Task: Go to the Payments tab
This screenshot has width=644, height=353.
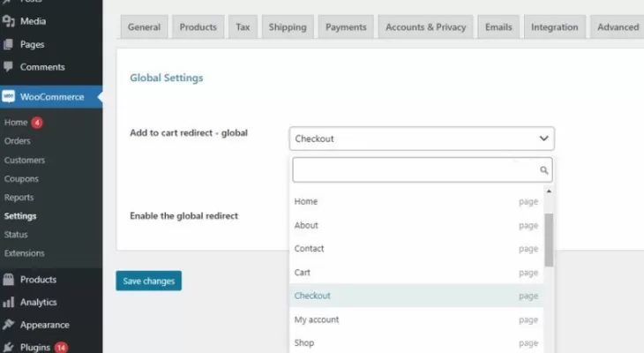Action: click(x=346, y=27)
